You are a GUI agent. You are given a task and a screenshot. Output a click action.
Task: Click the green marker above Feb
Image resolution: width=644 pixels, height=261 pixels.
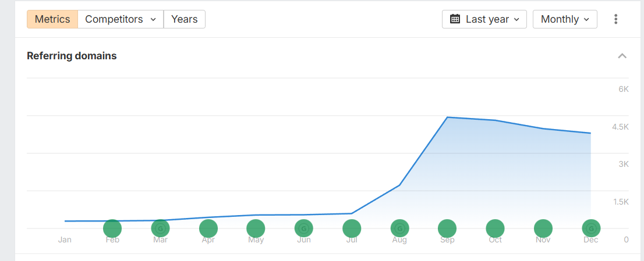click(112, 228)
